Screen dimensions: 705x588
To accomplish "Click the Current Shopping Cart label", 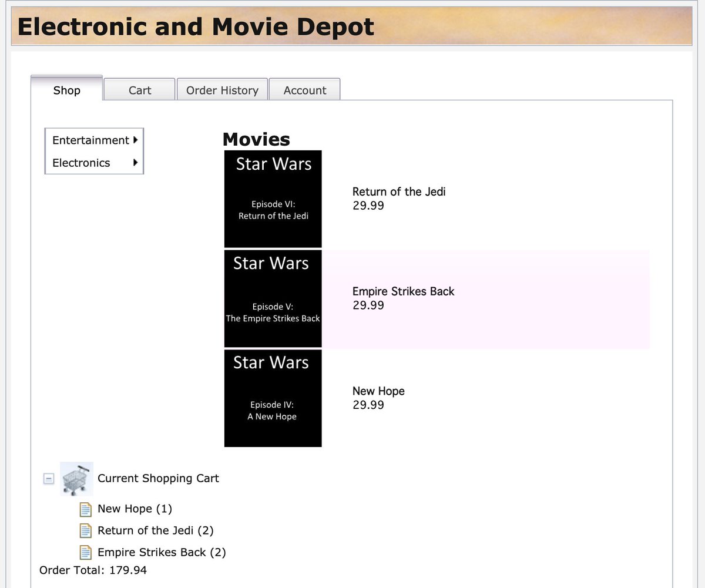I will coord(158,478).
